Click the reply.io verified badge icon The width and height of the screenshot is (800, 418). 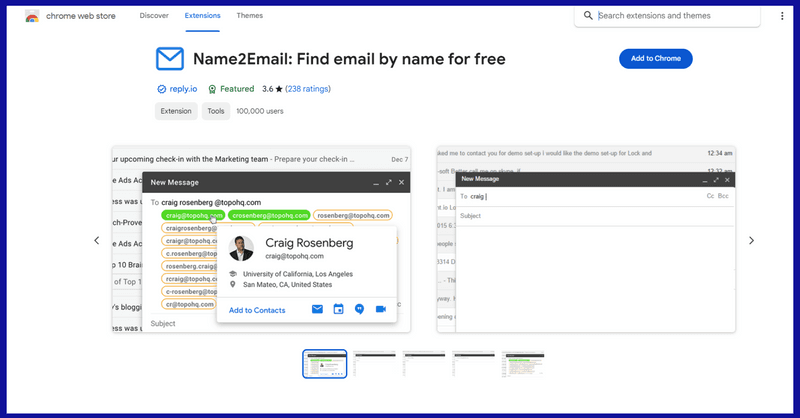tap(161, 89)
